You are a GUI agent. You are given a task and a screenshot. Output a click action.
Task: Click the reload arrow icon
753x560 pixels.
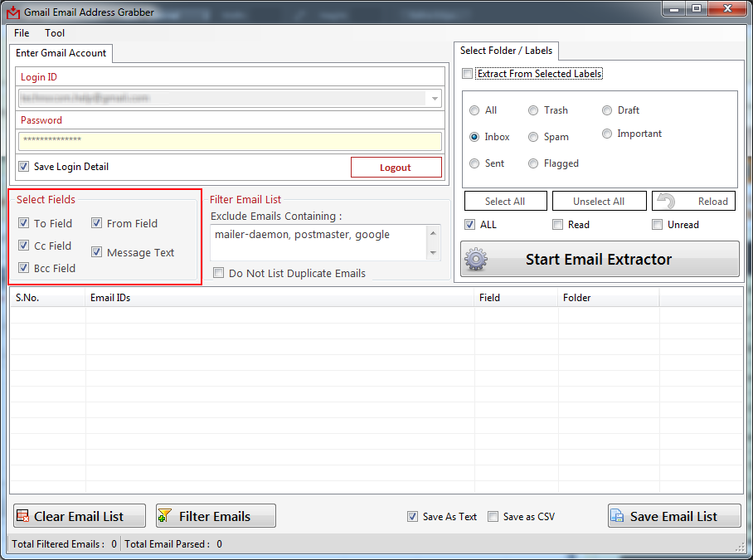667,201
